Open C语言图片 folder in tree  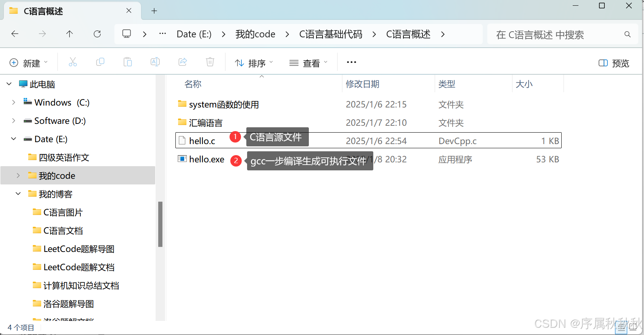[63, 212]
